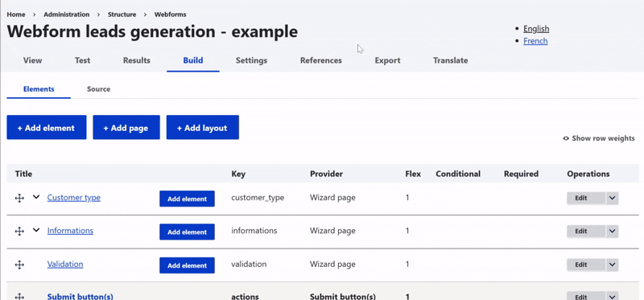Go to Administration breadcrumb
This screenshot has width=644, height=300.
point(67,14)
